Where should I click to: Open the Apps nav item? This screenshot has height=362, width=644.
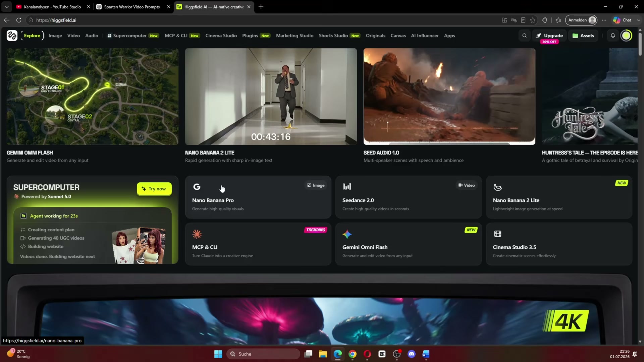(449, 36)
